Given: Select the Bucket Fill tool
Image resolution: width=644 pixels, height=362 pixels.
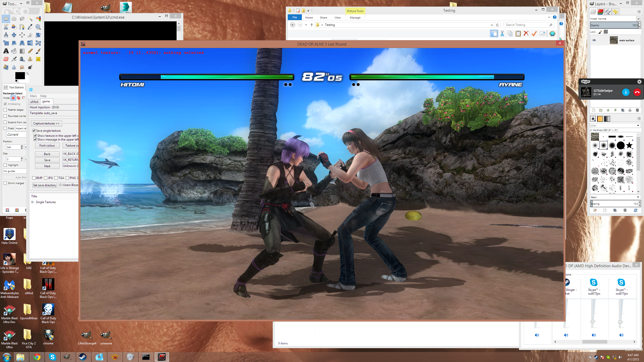Looking at the screenshot, I should (x=14, y=51).
